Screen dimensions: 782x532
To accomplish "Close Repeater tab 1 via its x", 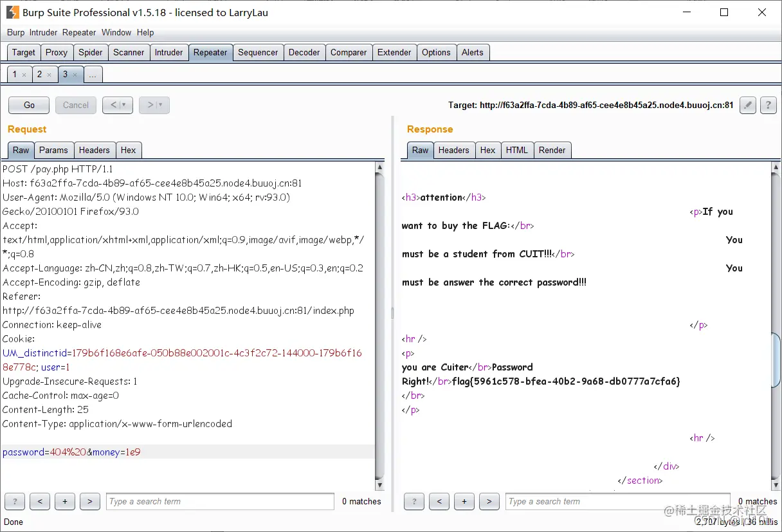I will (24, 75).
